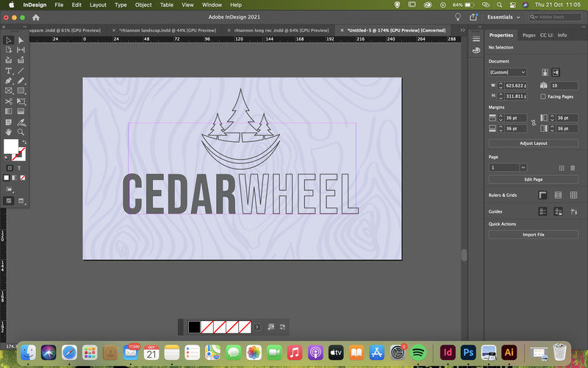
Task: Open the Object menu
Action: (x=143, y=5)
